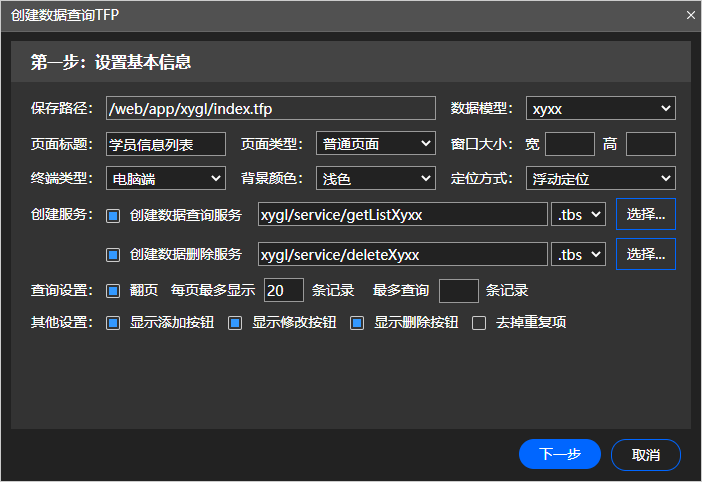Screen dimensions: 702x482
Task: Uncheck 显示删除按钮 option
Action: click(x=357, y=323)
